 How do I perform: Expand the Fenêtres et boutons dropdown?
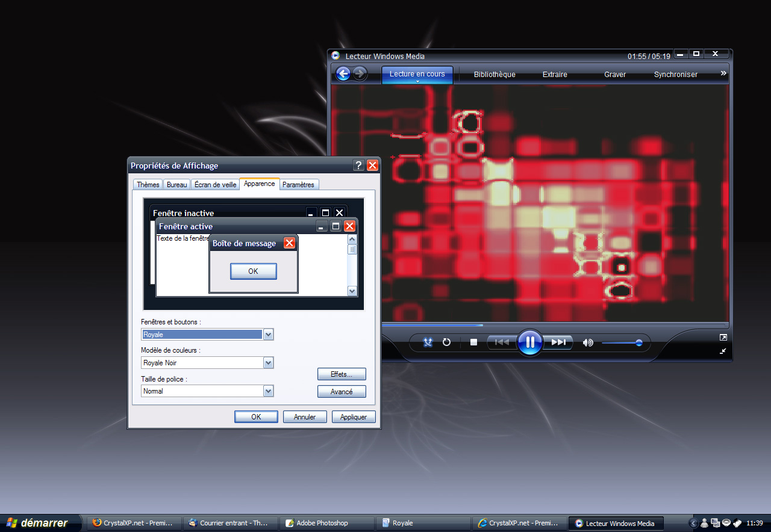[269, 335]
